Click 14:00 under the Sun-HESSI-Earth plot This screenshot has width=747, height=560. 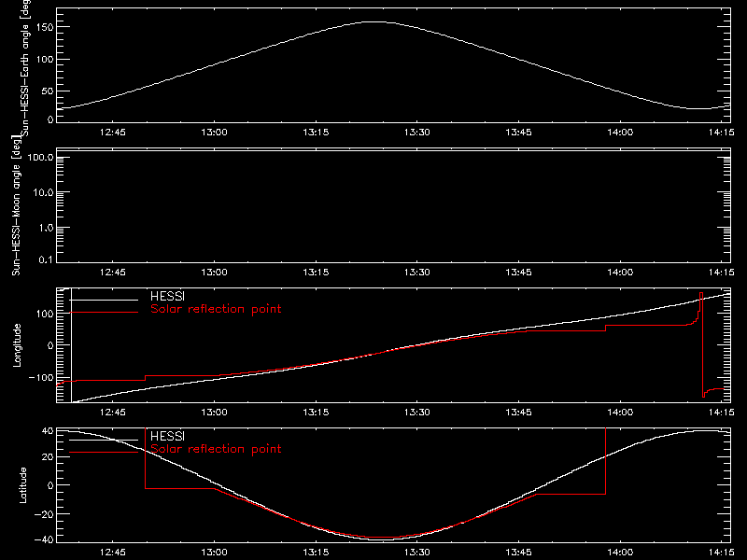click(x=620, y=133)
